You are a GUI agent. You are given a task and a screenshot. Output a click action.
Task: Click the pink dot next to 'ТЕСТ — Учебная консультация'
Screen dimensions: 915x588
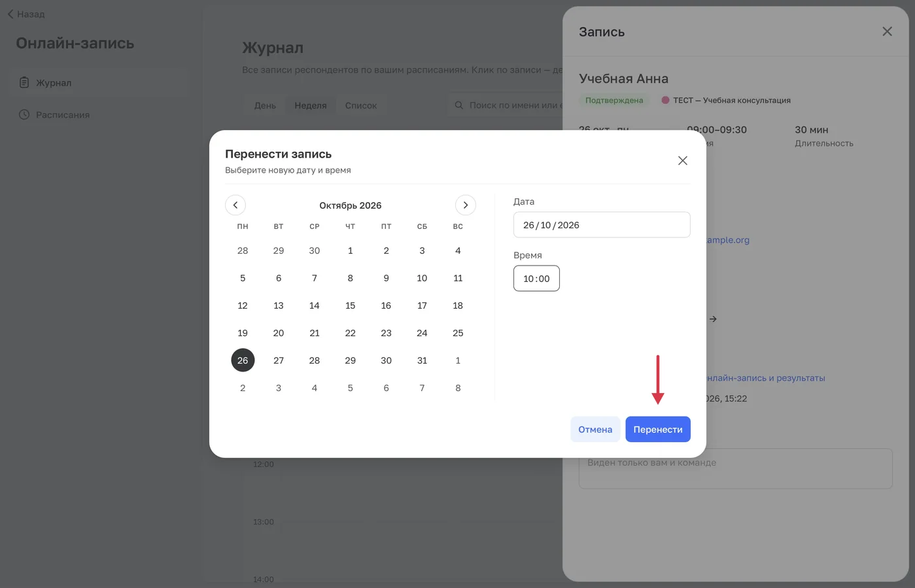[665, 100]
